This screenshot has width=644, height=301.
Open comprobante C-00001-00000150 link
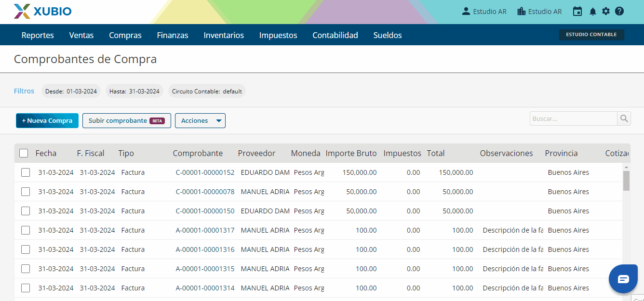point(205,211)
